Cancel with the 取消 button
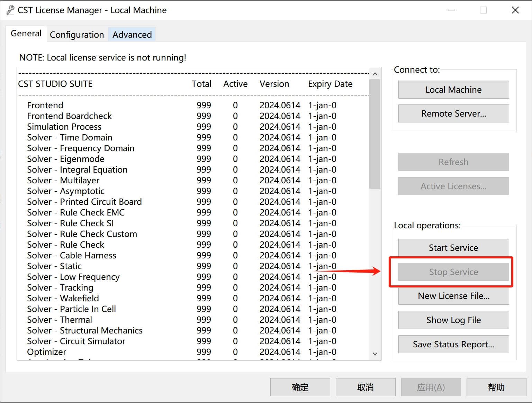This screenshot has height=403, width=532. click(366, 387)
